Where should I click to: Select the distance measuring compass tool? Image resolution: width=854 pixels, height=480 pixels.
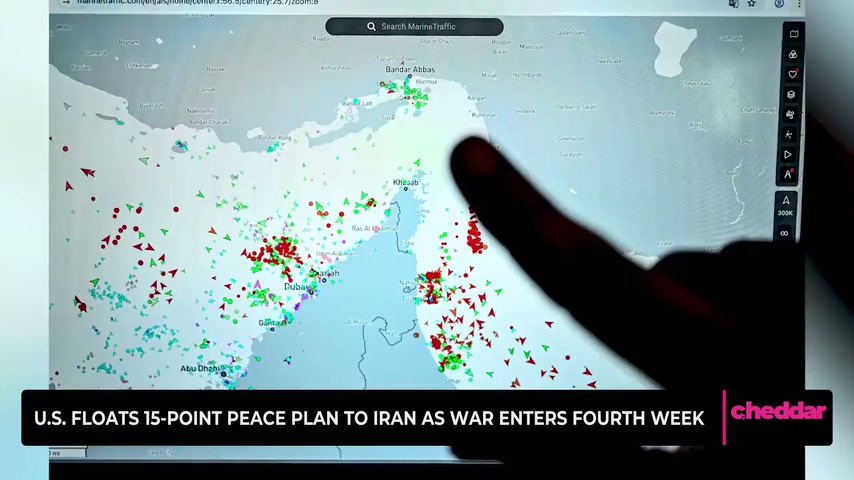pos(788,175)
